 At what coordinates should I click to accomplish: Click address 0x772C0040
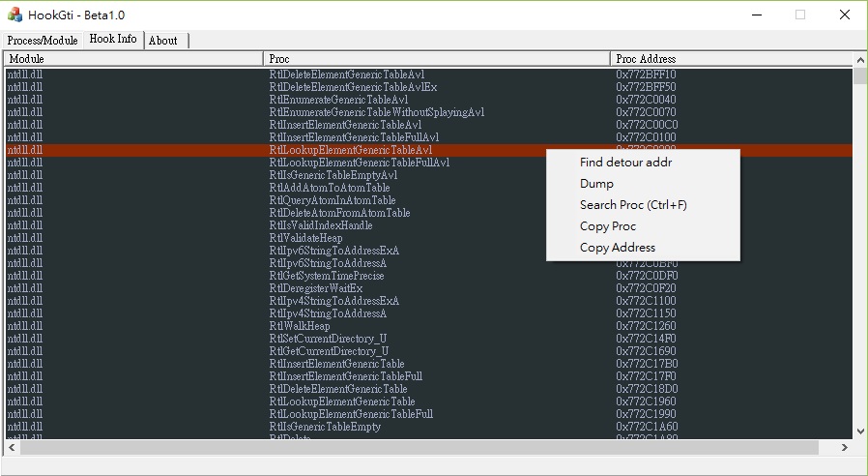(646, 100)
